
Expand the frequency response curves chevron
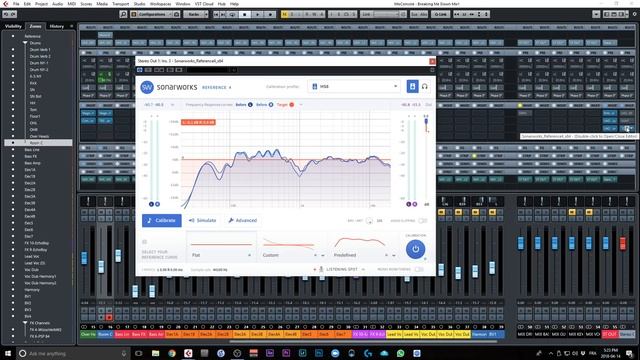301,105
